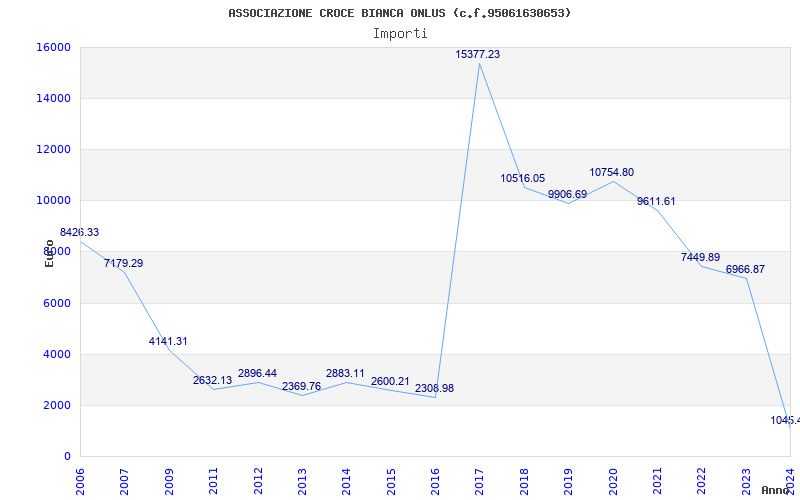Select data label 8426.33

point(80,233)
